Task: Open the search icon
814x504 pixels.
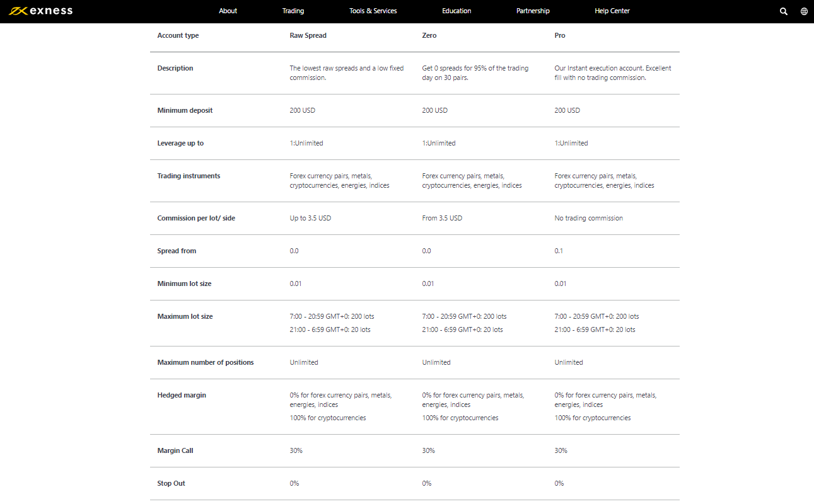Action: pyautogui.click(x=784, y=11)
